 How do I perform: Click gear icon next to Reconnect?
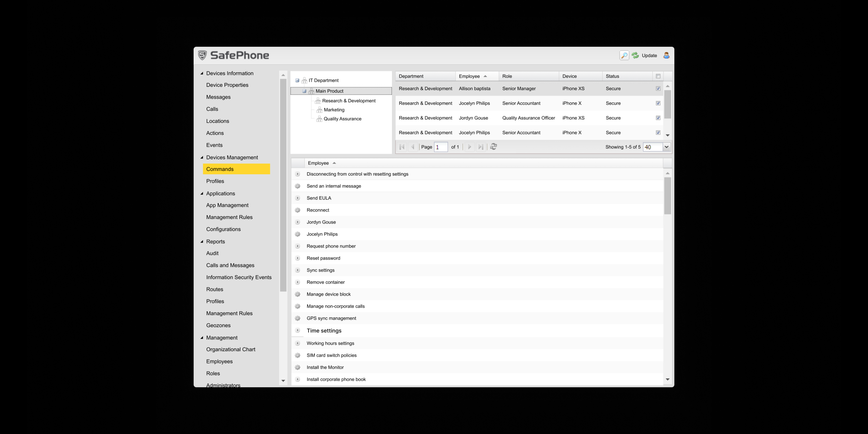click(x=298, y=210)
